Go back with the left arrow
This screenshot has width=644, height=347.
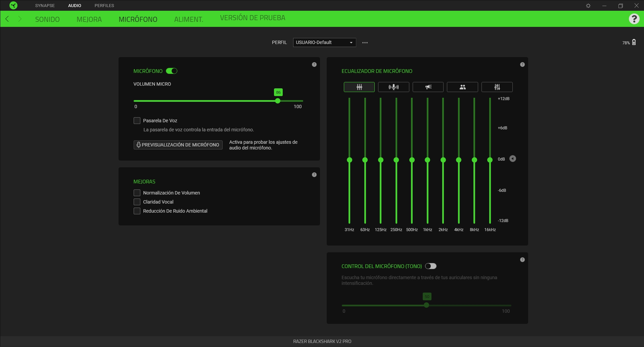pos(7,19)
